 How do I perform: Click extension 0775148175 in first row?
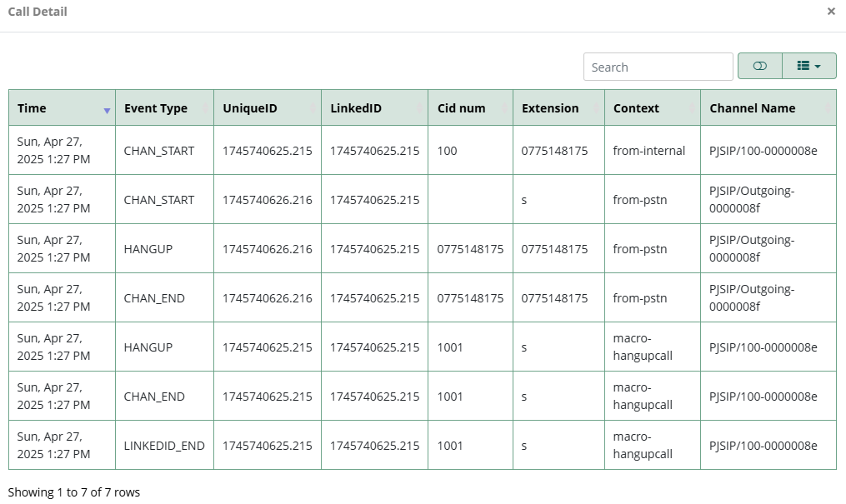point(554,151)
